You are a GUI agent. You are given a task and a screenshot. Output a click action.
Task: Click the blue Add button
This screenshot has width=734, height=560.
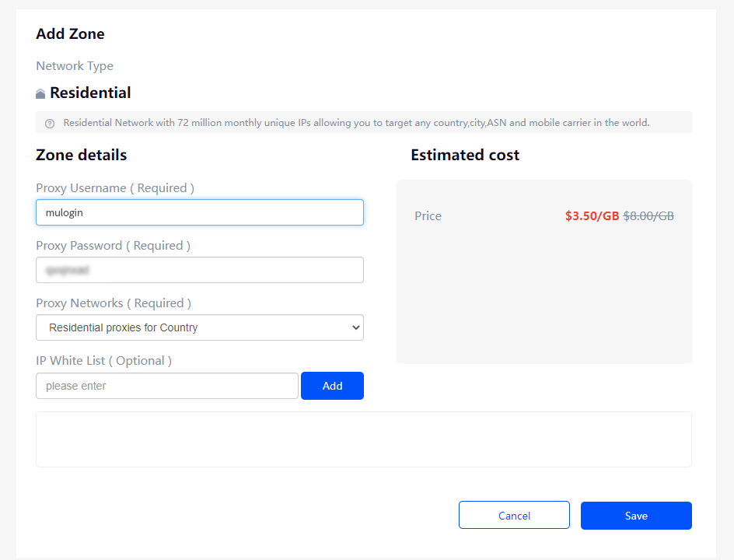pos(332,386)
